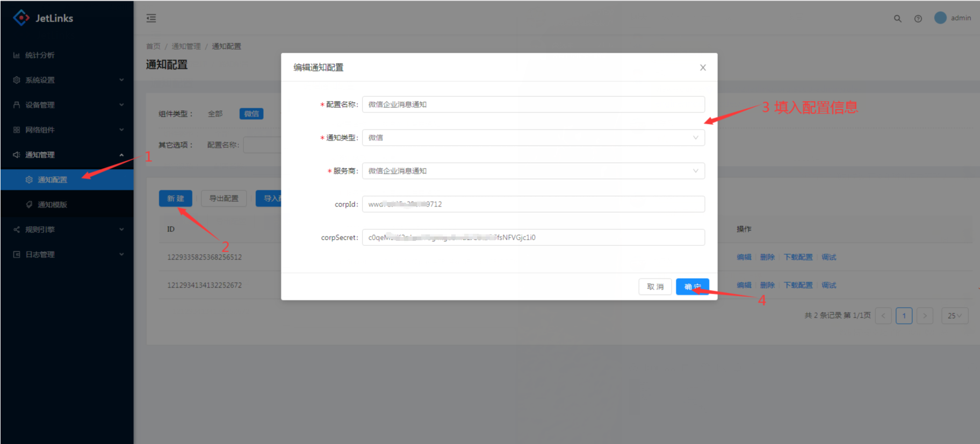The width and height of the screenshot is (980, 444).
Task: Click the 统计分析 chart icon
Action: (17, 55)
